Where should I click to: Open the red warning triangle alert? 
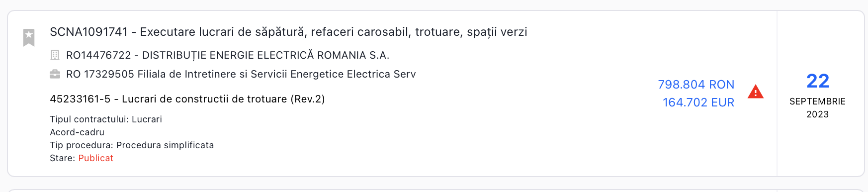[x=755, y=92]
